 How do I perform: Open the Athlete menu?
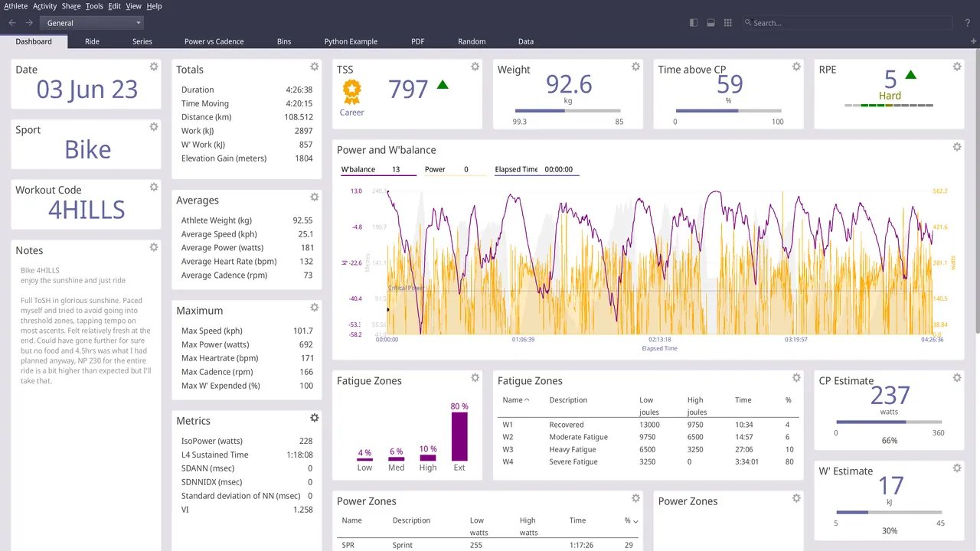tap(16, 6)
